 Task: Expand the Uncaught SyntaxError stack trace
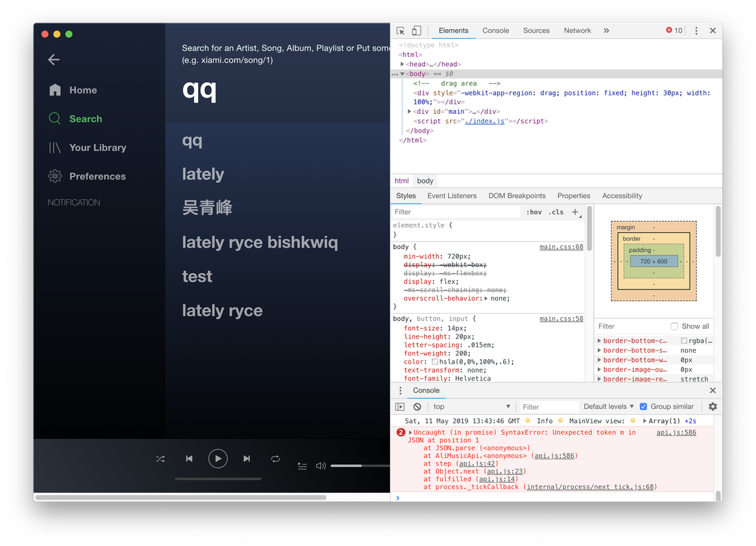point(410,433)
